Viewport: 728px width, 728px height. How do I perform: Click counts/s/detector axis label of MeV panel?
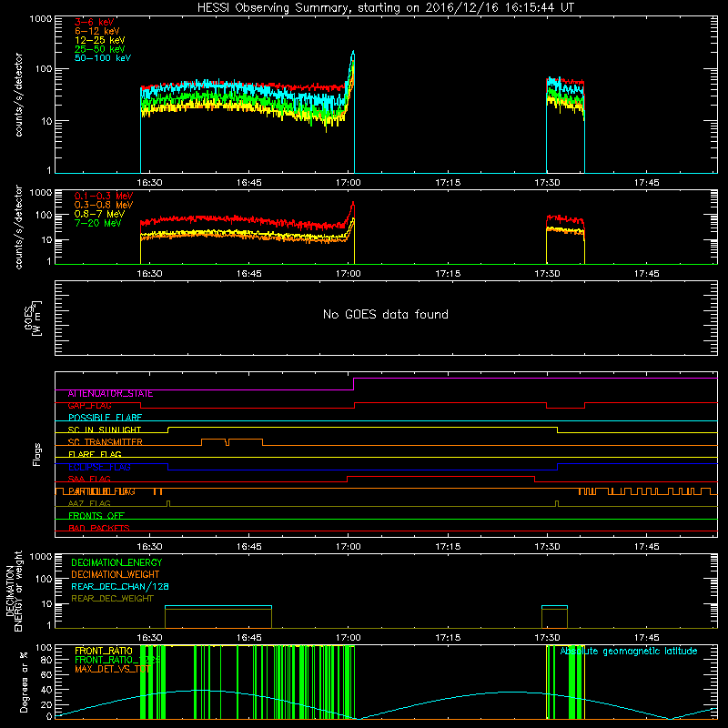(x=18, y=227)
